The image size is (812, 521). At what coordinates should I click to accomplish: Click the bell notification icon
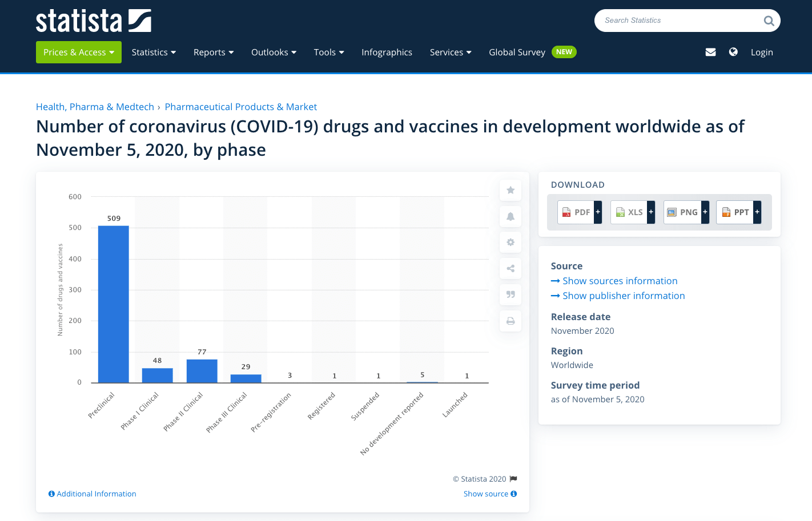coord(510,216)
